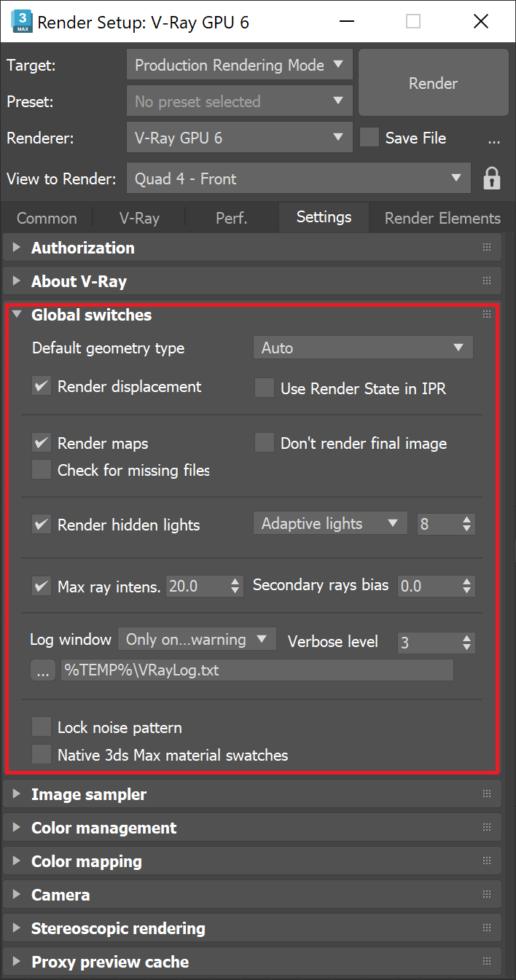Viewport: 516px width, 980px height.
Task: Open the log file path browse button
Action: (42, 670)
